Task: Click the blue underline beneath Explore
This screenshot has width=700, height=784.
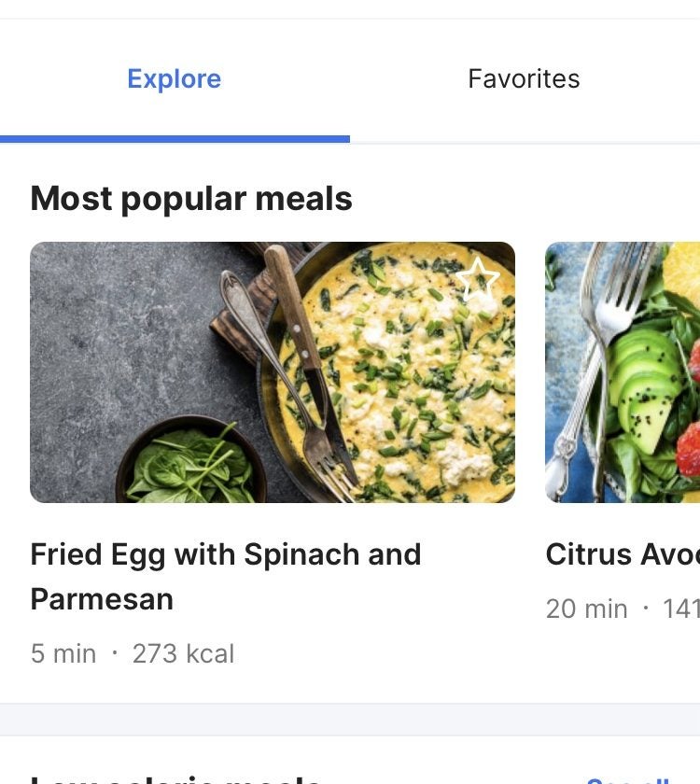Action: point(175,139)
